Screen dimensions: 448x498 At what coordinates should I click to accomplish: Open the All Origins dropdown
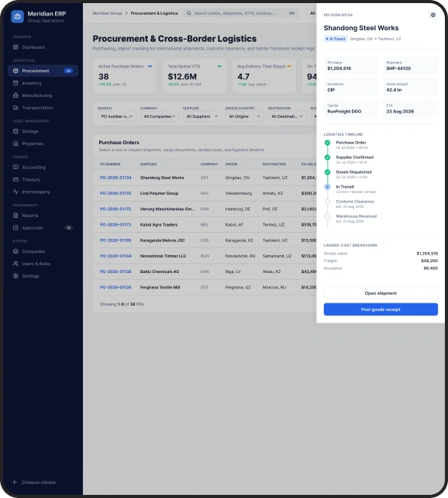click(x=244, y=116)
